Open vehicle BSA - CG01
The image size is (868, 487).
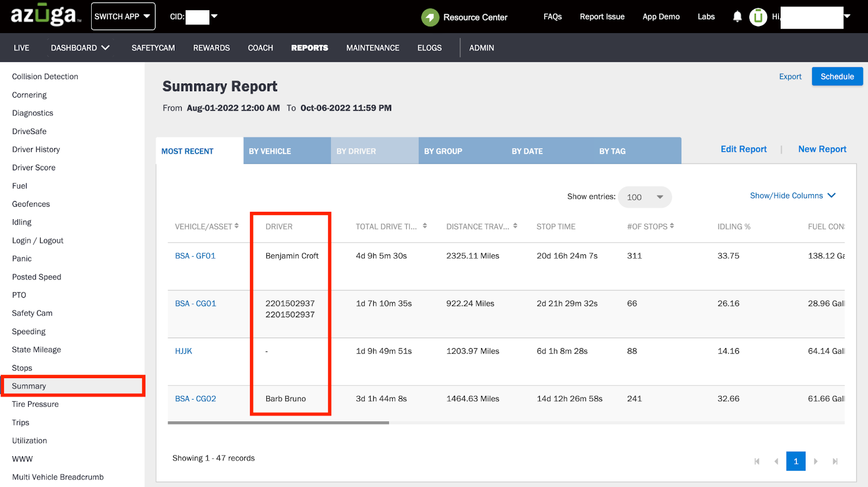click(x=195, y=304)
